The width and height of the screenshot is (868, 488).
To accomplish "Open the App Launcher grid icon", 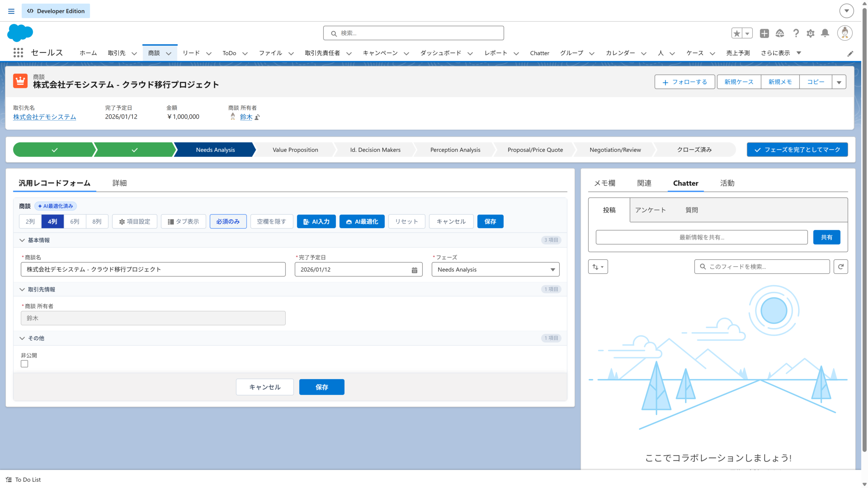I will click(x=18, y=53).
